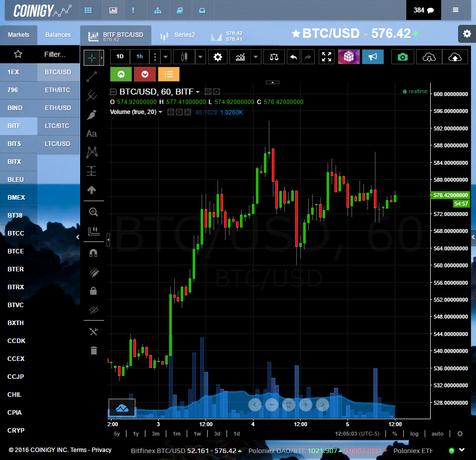Select the brush drawing tool
Viewport: 476px width, 460px height.
(92, 115)
